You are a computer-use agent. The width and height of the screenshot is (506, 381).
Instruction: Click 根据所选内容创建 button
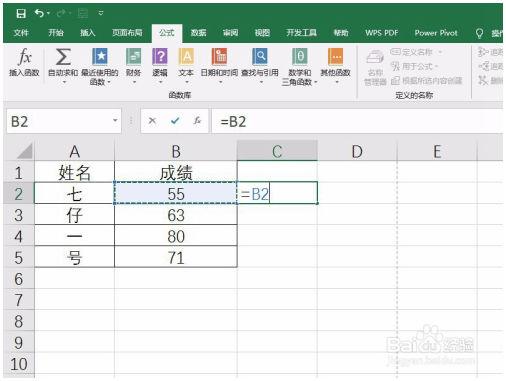pyautogui.click(x=426, y=80)
